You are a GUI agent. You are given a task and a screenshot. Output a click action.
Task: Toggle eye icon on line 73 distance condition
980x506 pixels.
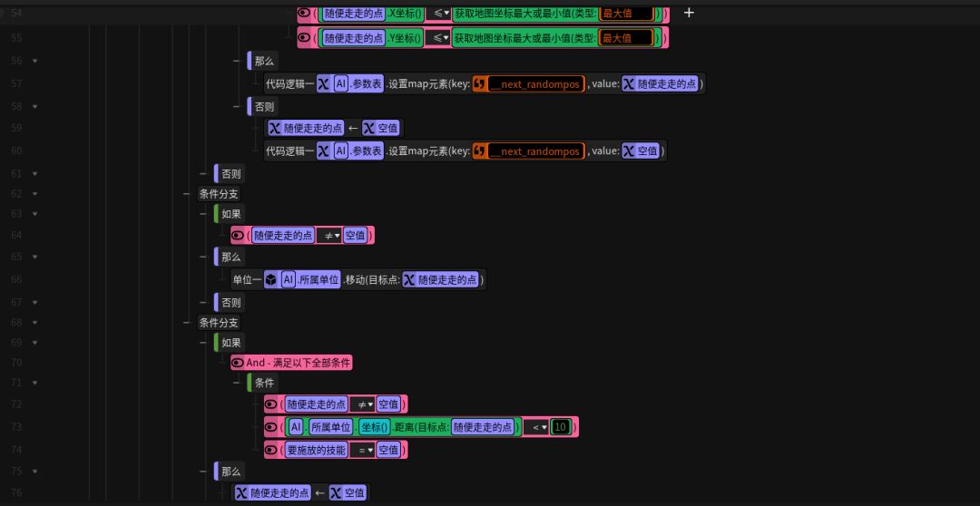coord(270,427)
